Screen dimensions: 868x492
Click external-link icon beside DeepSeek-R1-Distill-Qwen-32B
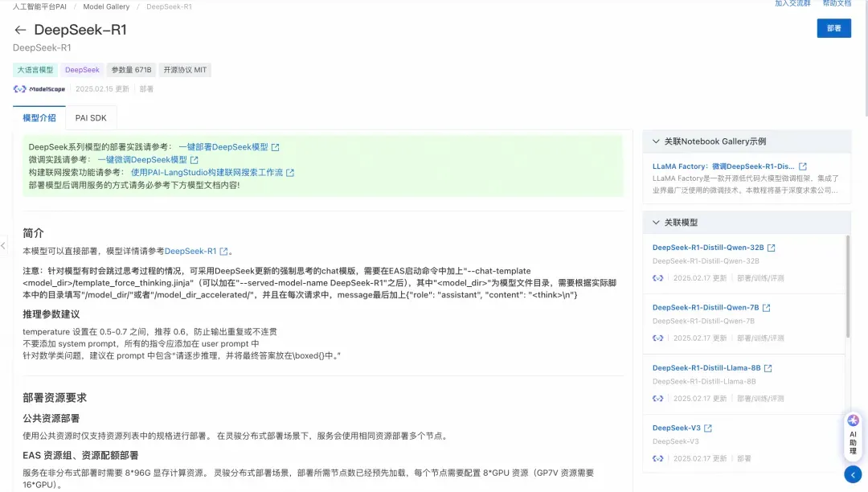pyautogui.click(x=771, y=248)
